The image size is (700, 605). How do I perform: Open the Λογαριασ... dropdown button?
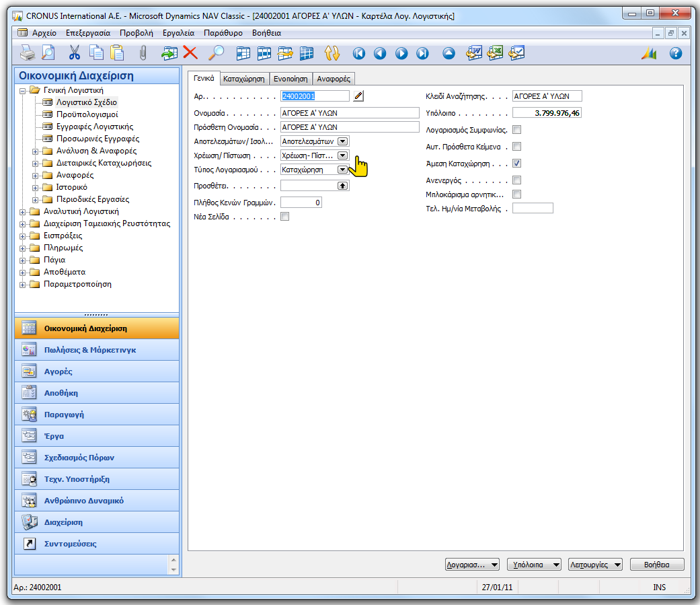click(x=472, y=565)
